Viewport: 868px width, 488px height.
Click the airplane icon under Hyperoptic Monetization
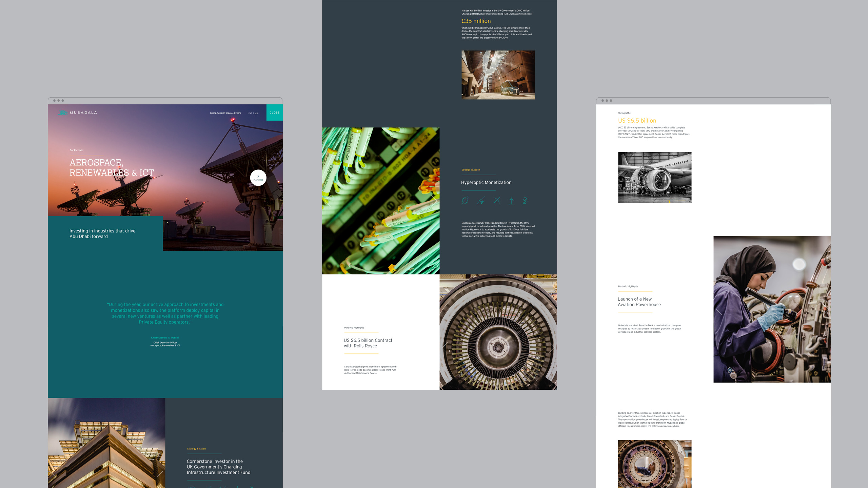pos(497,201)
